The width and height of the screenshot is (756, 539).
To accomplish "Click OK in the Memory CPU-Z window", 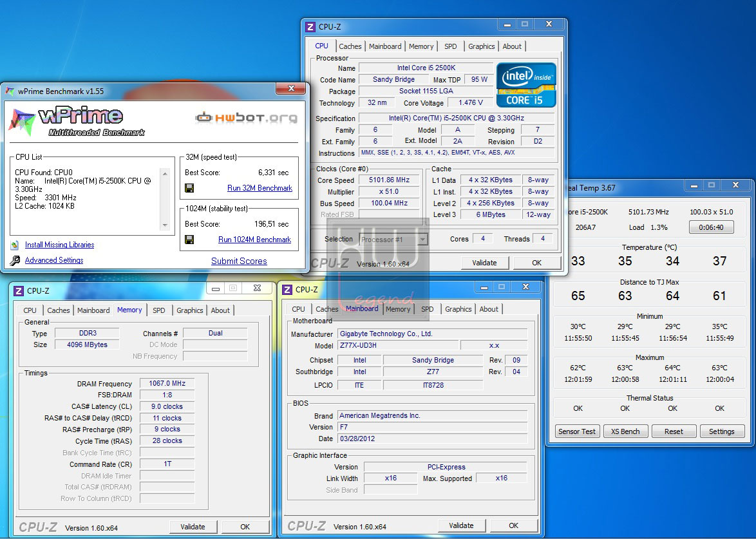I will pos(245,527).
